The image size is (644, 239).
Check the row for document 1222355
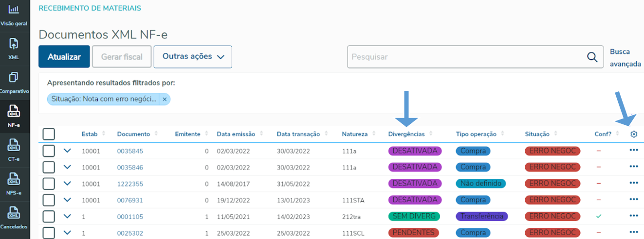49,184
